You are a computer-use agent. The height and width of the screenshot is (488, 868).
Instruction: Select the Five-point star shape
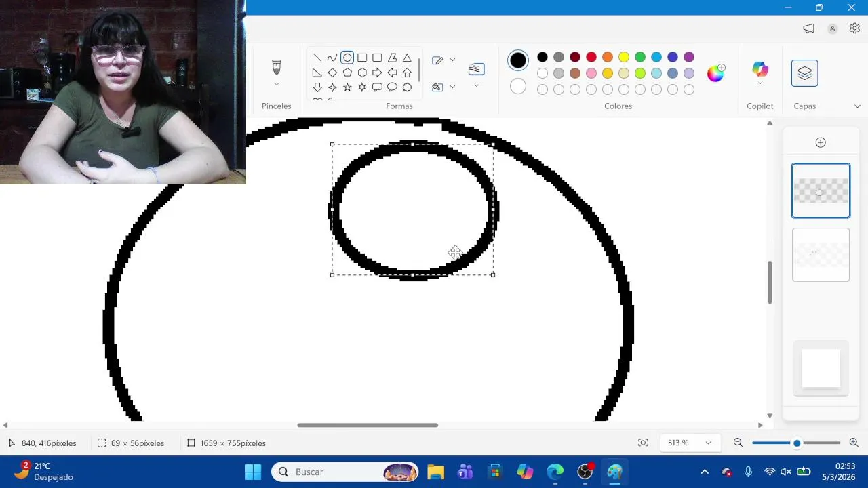point(347,87)
